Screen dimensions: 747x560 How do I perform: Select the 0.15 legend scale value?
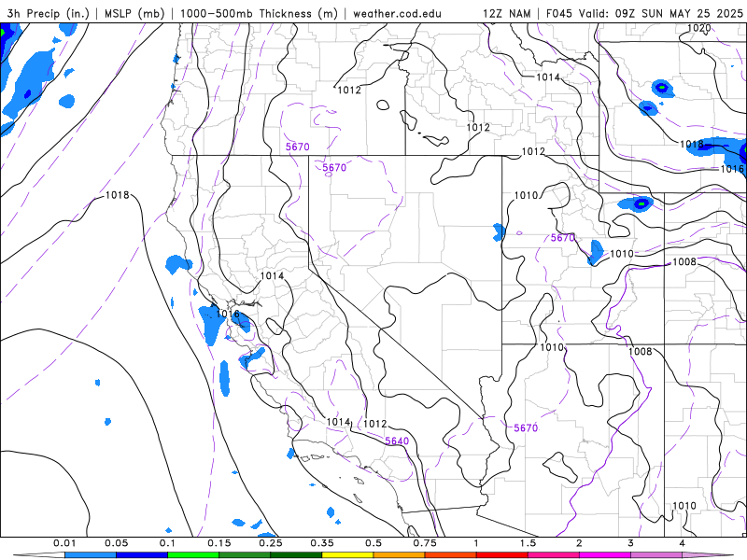(219, 543)
